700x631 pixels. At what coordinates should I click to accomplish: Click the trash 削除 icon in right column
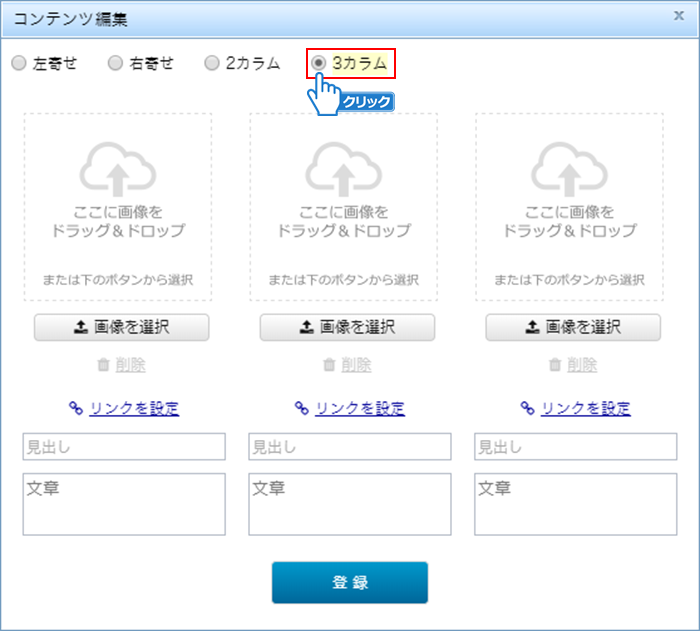(555, 366)
